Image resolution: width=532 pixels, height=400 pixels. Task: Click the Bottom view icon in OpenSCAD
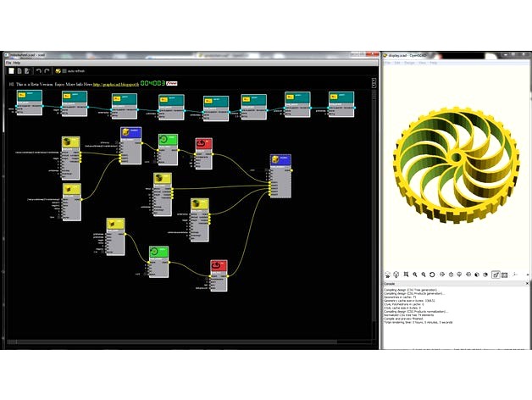pyautogui.click(x=459, y=275)
